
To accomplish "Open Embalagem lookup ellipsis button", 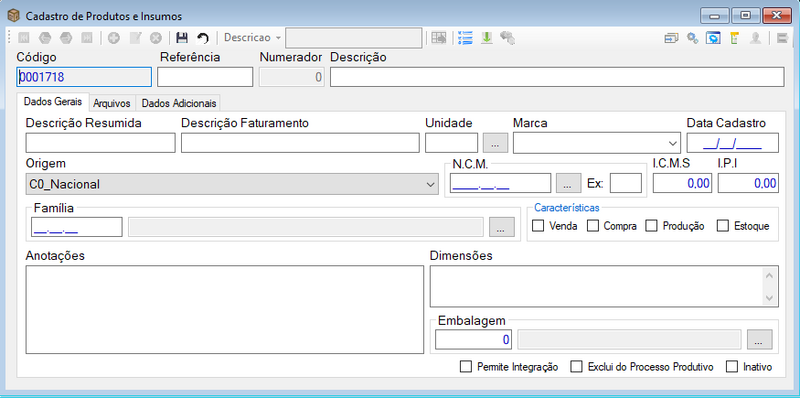I will pos(760,339).
